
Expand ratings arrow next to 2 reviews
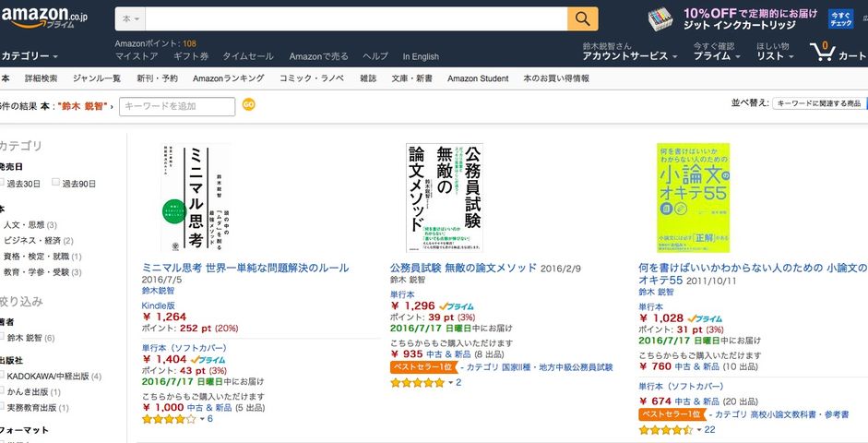tap(451, 383)
